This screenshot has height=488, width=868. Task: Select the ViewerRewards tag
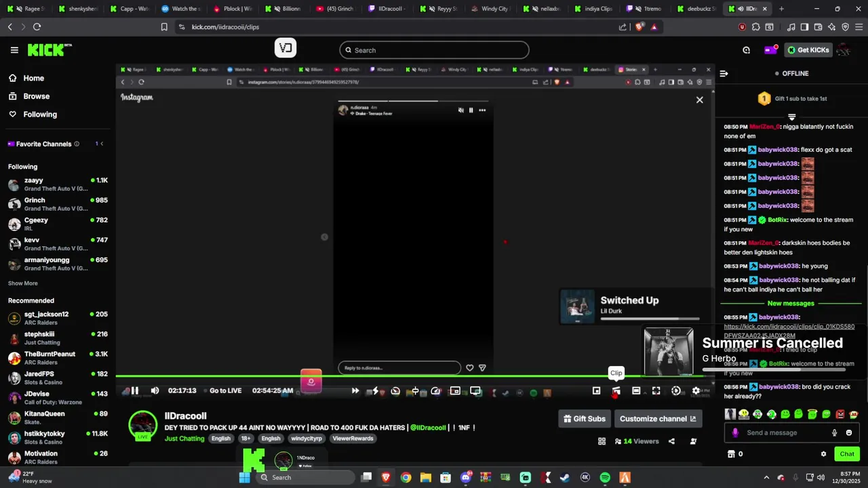point(353,439)
